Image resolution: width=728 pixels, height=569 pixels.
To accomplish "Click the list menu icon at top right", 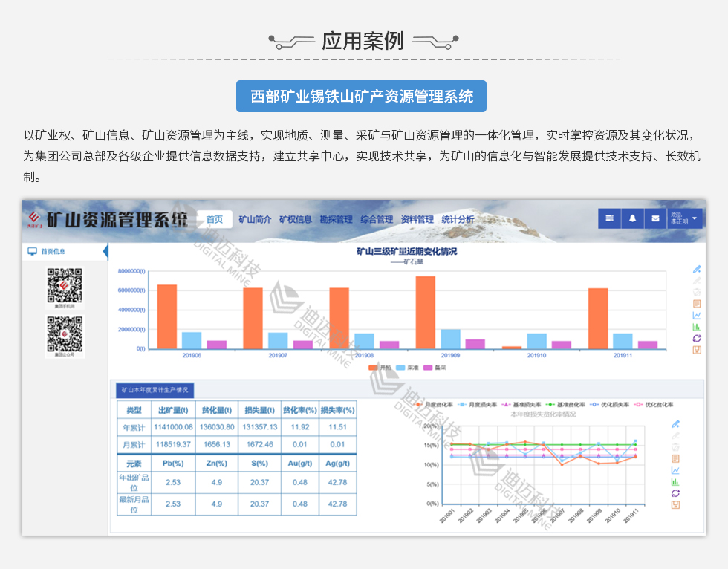I will coord(609,218).
